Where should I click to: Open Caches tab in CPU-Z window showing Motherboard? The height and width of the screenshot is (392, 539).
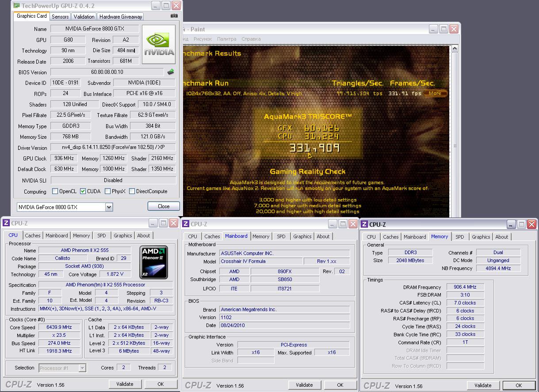tap(212, 236)
